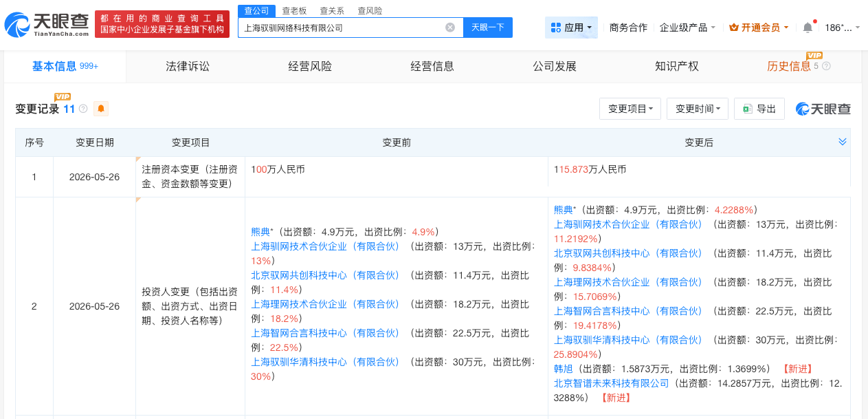Open the 法律诉讼 tab
Image resolution: width=868 pixels, height=419 pixels.
pos(188,66)
